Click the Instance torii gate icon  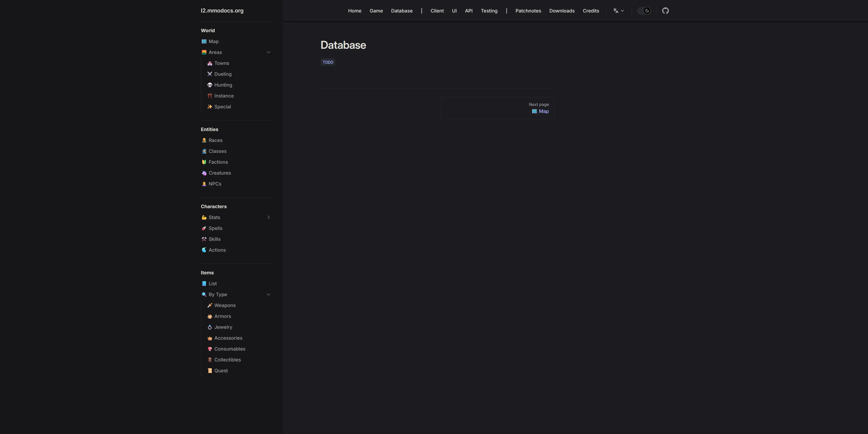click(x=210, y=96)
